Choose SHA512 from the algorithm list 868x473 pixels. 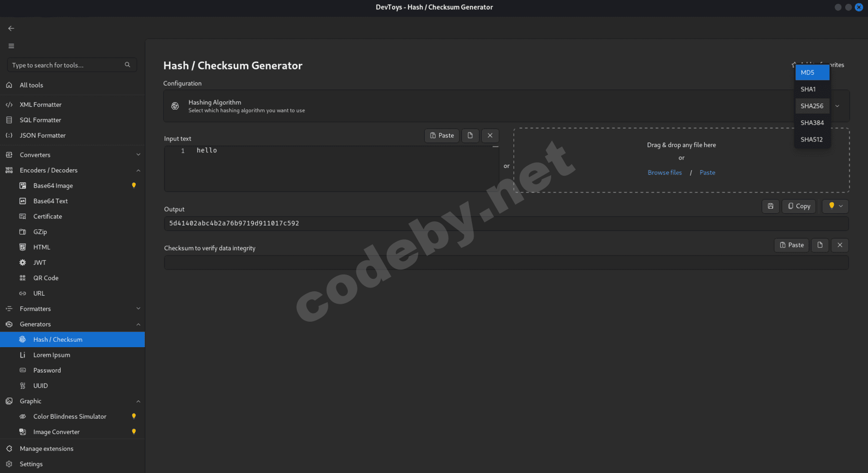tap(812, 140)
